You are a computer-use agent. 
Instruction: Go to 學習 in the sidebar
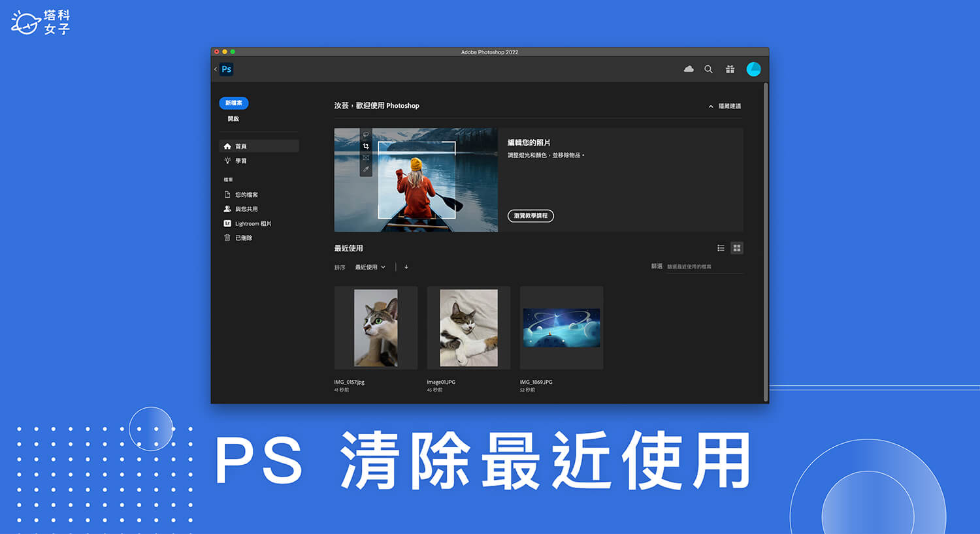tap(240, 161)
